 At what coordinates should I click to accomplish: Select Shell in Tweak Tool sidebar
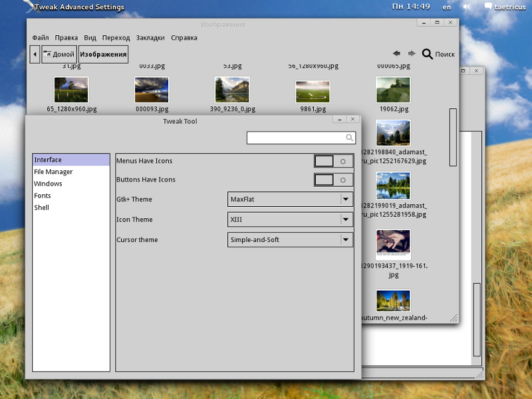tap(71, 207)
